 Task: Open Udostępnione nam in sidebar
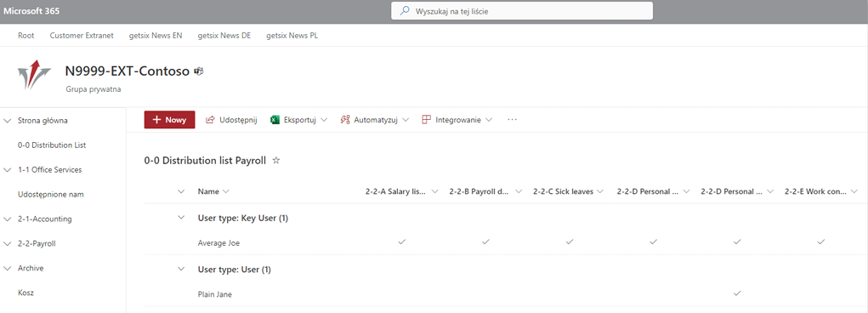51,195
